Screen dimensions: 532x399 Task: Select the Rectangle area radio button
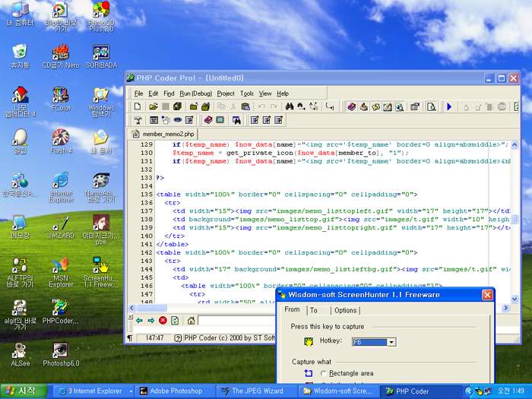324,373
